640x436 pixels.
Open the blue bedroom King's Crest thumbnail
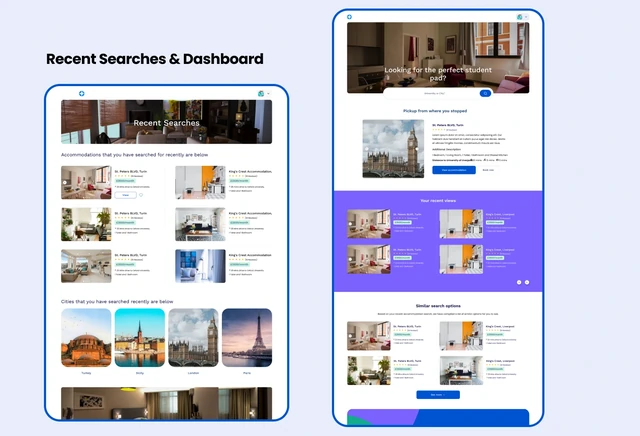200,266
